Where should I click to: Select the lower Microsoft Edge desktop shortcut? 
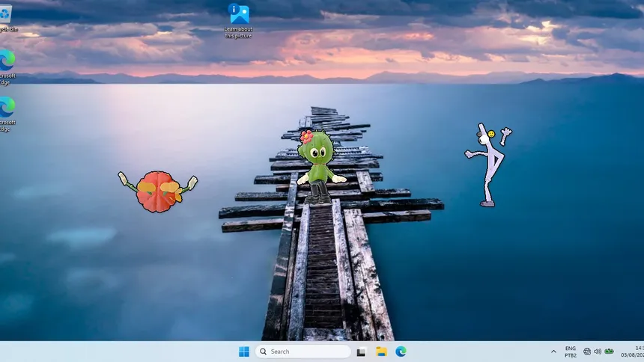(7, 114)
